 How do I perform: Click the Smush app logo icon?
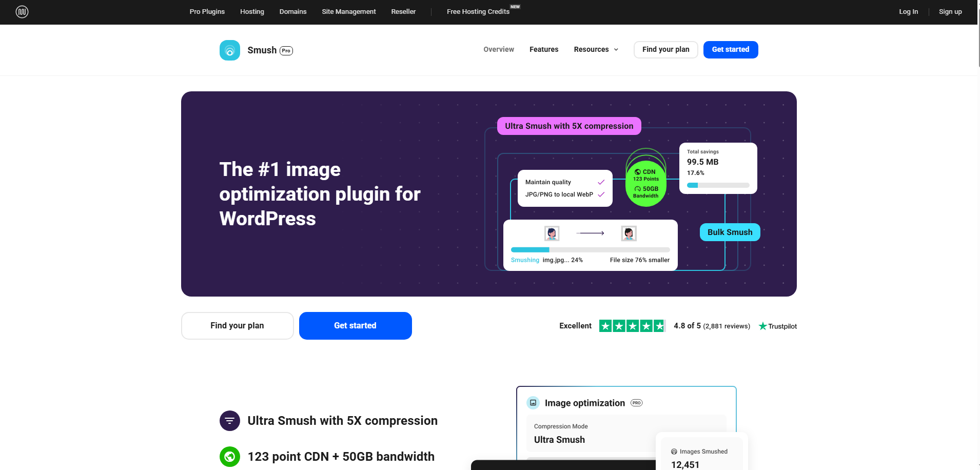click(230, 50)
